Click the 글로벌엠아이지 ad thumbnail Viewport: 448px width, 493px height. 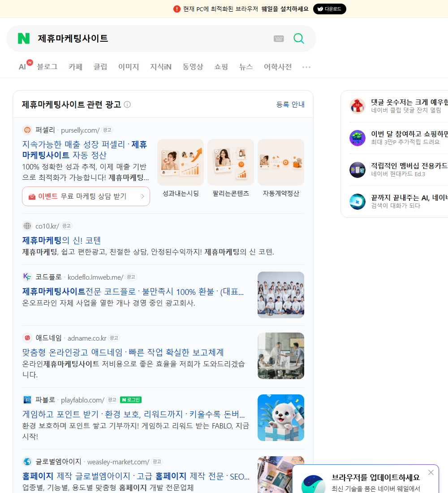point(275,475)
